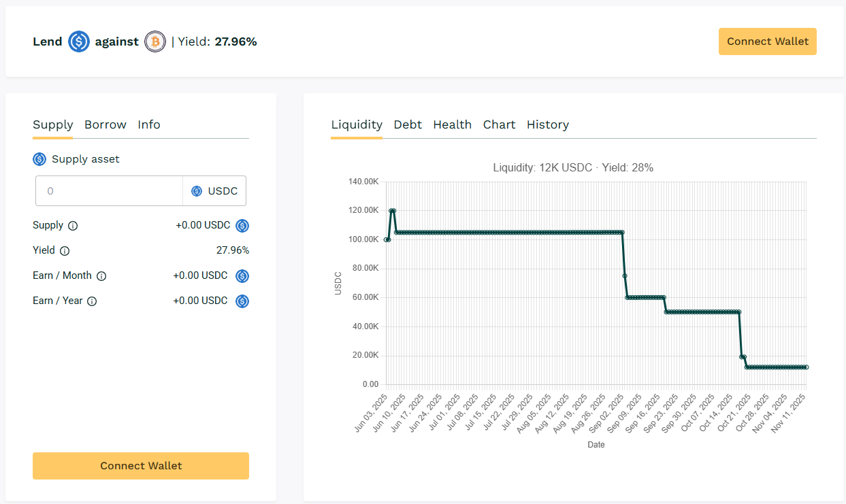View the Health tab
Viewport: 846px width, 504px height.
[452, 124]
